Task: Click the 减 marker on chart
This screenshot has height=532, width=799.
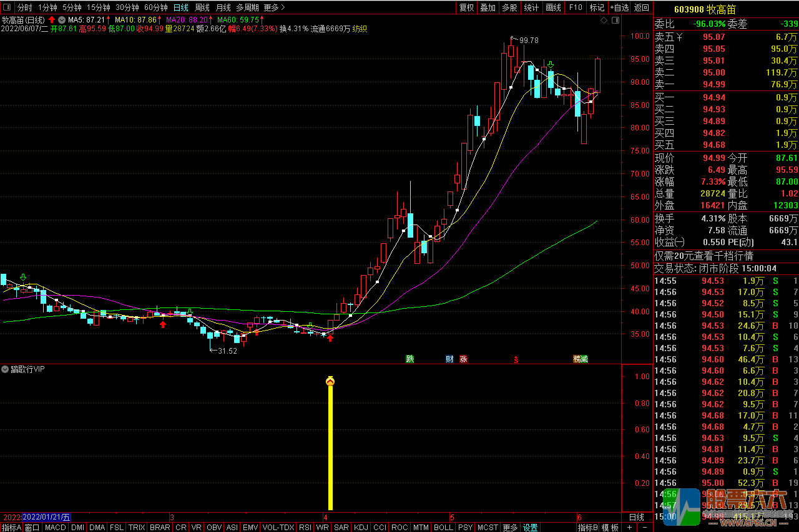Action: [584, 359]
